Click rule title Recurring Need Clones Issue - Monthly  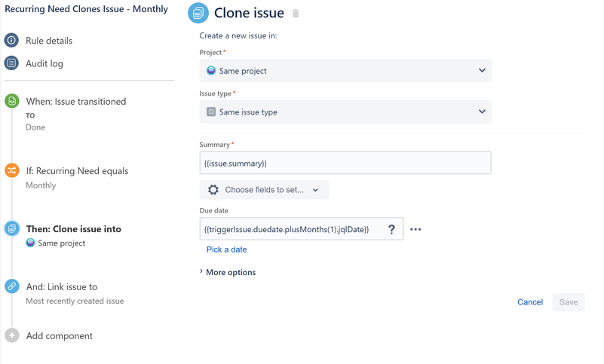[86, 9]
